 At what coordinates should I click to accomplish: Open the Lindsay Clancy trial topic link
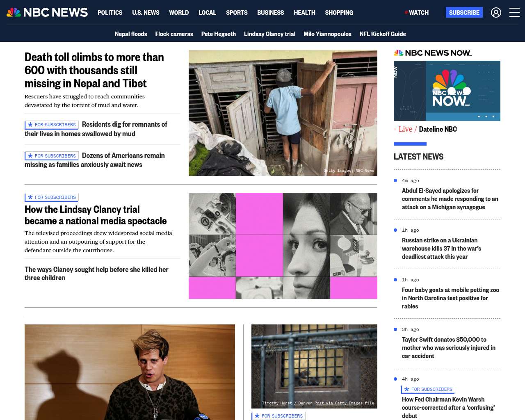click(x=269, y=34)
